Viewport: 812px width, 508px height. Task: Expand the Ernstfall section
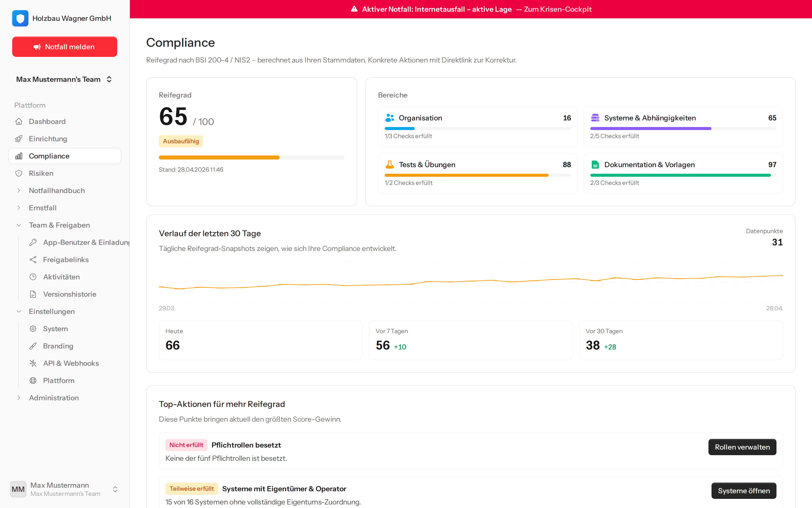tap(65, 208)
